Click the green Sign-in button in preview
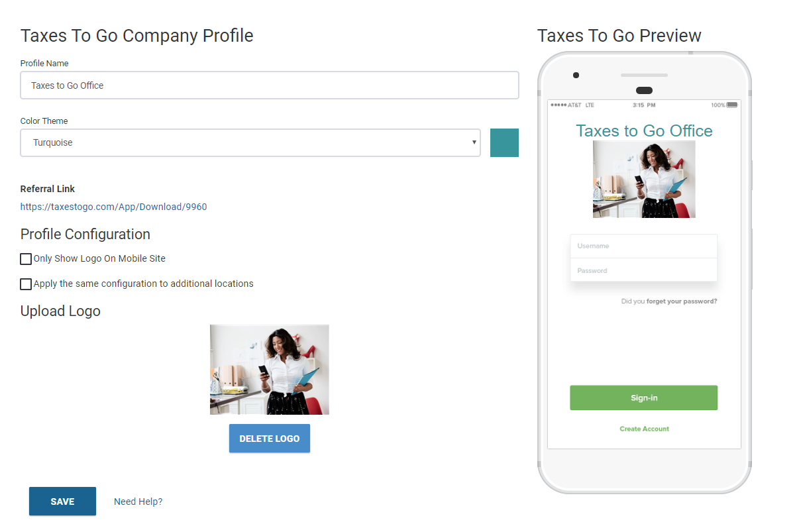Image resolution: width=799 pixels, height=532 pixels. [643, 398]
